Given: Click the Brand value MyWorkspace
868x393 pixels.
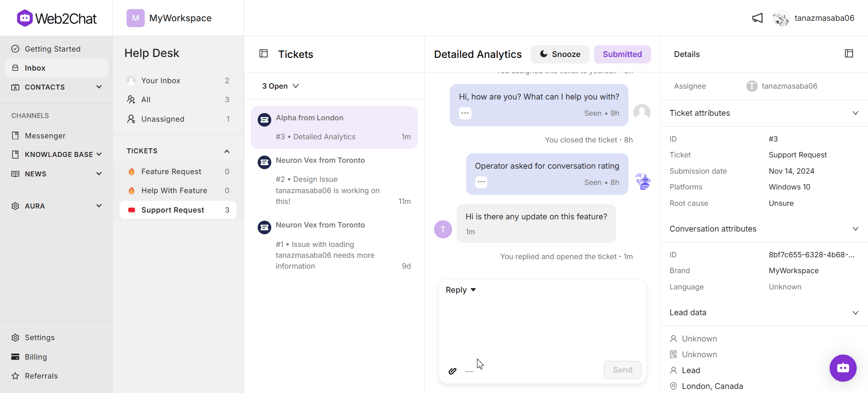Looking at the screenshot, I should pos(794,270).
